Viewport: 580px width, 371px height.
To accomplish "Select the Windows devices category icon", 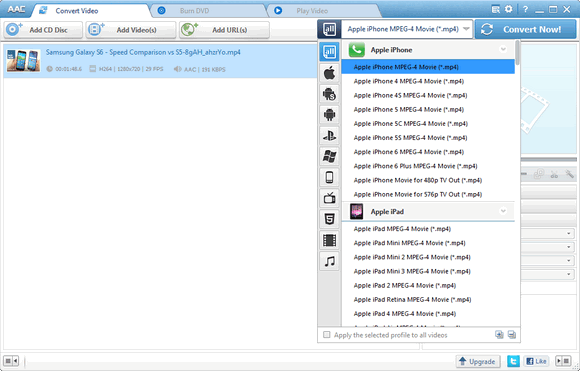I will (x=329, y=156).
